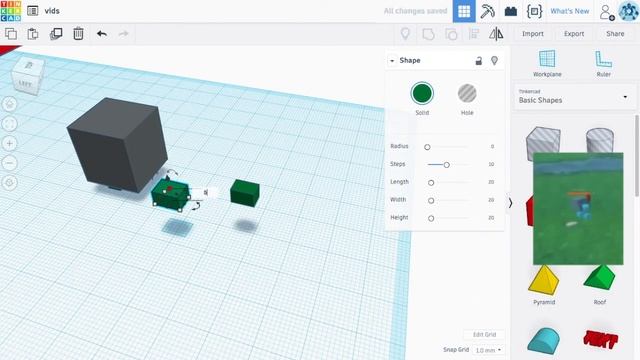Open the designs list icon beside vids
640x360 pixels.
coord(33,11)
